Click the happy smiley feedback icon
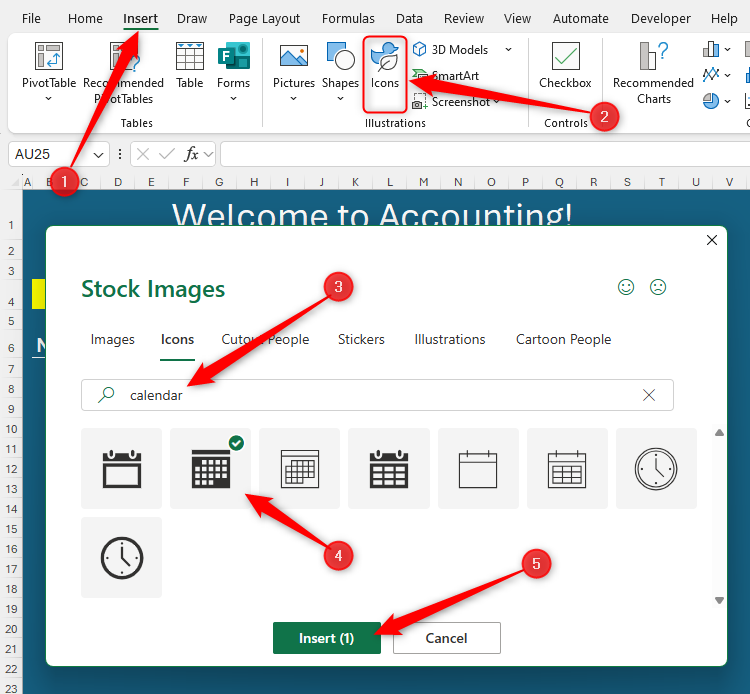 [x=626, y=288]
